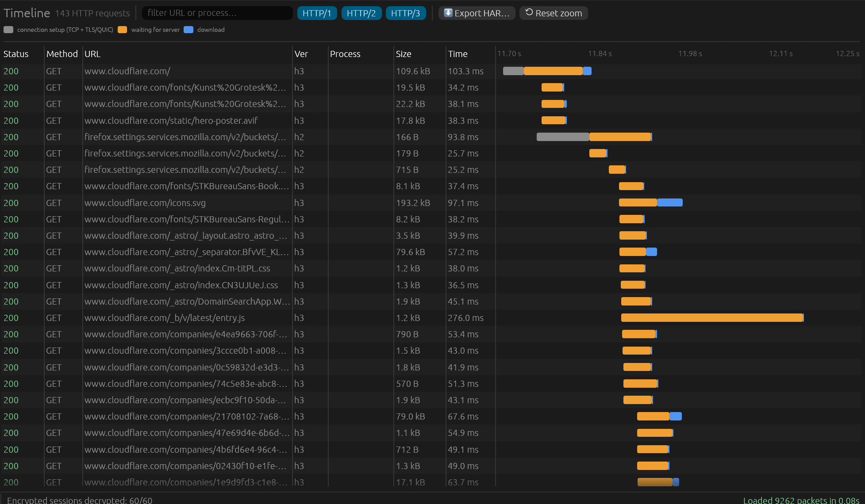Click the 93.8 ms mozilla request bar
The width and height of the screenshot is (865, 504).
click(594, 137)
